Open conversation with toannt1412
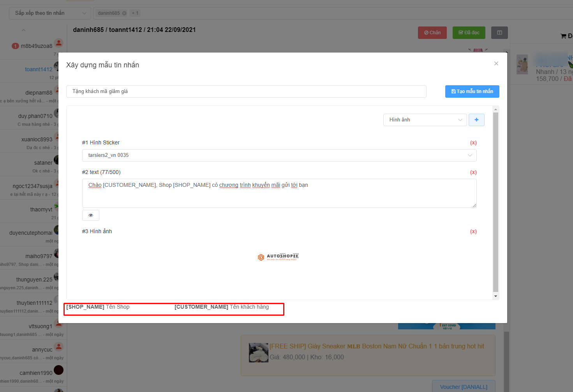The image size is (573, 392). tap(33, 71)
